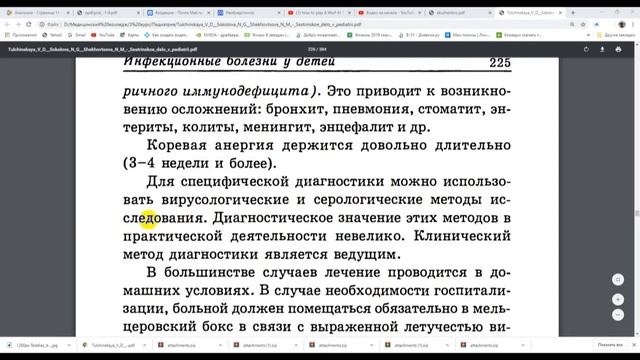Click the words 'Коревая анергия'
The width and height of the screenshot is (640, 360).
[210, 145]
